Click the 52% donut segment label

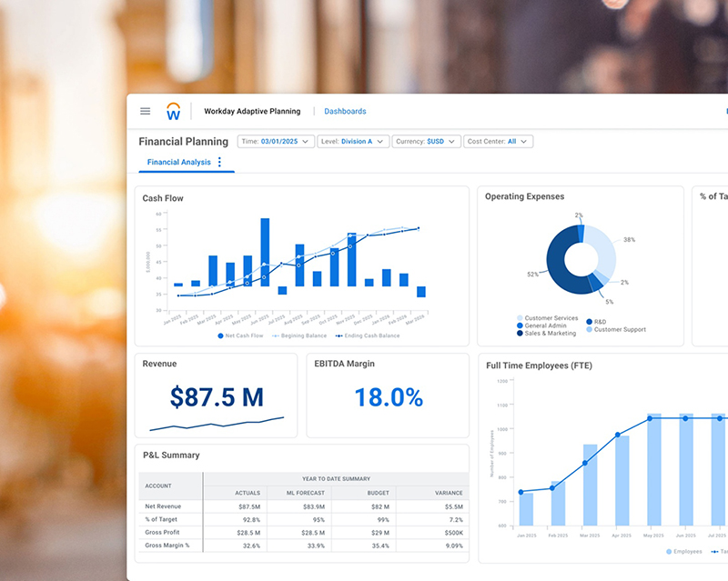(x=532, y=275)
